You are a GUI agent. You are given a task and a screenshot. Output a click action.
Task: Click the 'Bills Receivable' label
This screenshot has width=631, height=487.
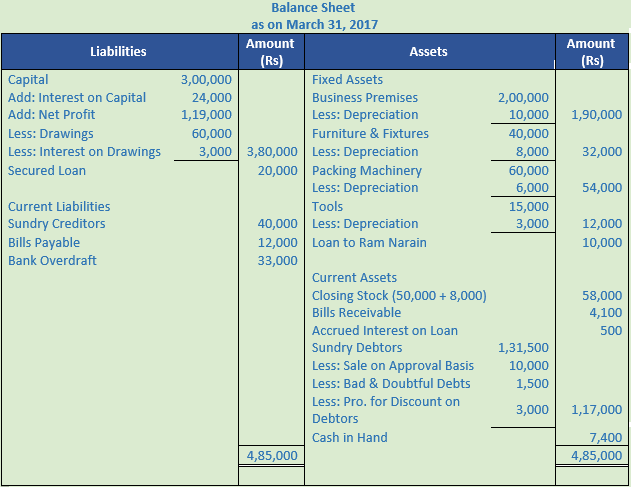tap(357, 313)
